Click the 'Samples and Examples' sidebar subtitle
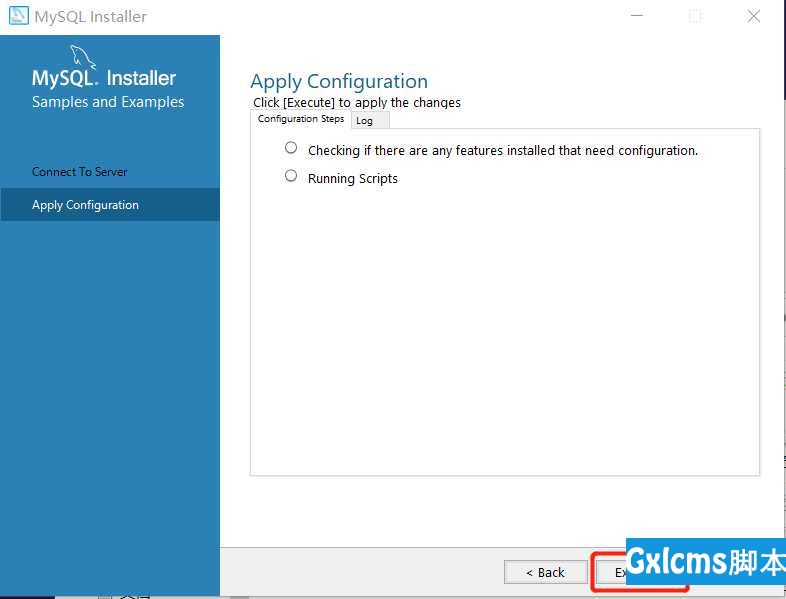 point(108,102)
